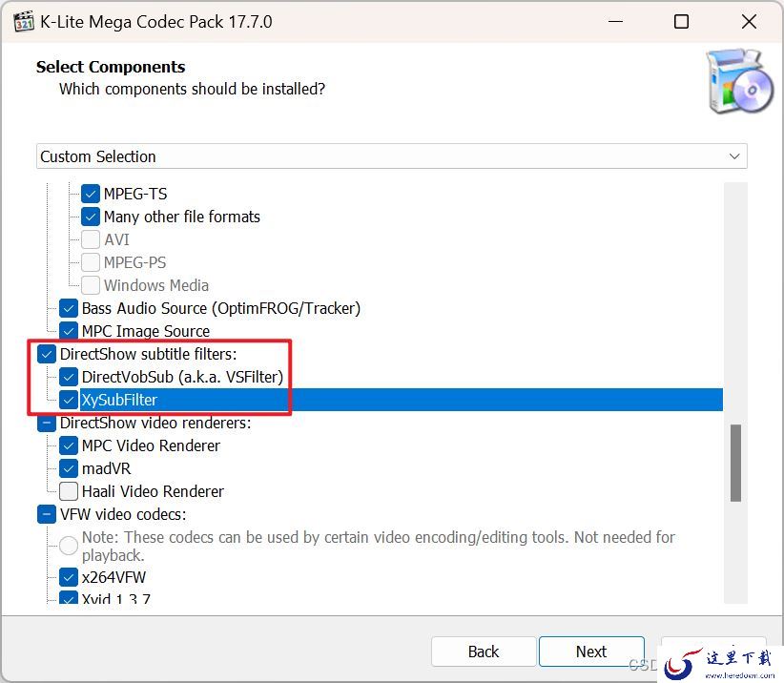Uncheck Many other file formats
This screenshot has width=784, height=683.
click(x=91, y=217)
